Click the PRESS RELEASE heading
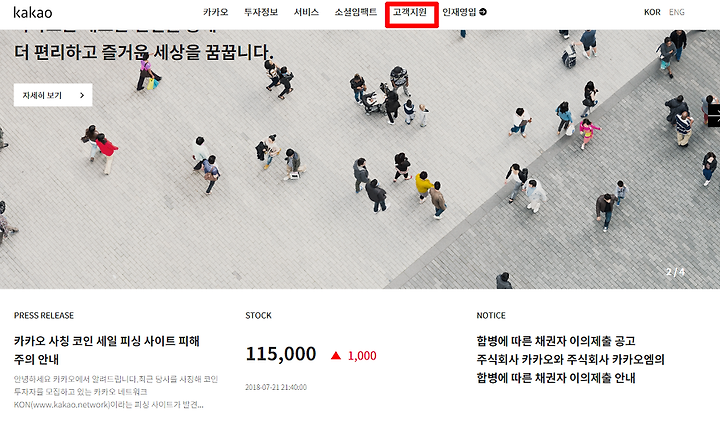 [44, 315]
